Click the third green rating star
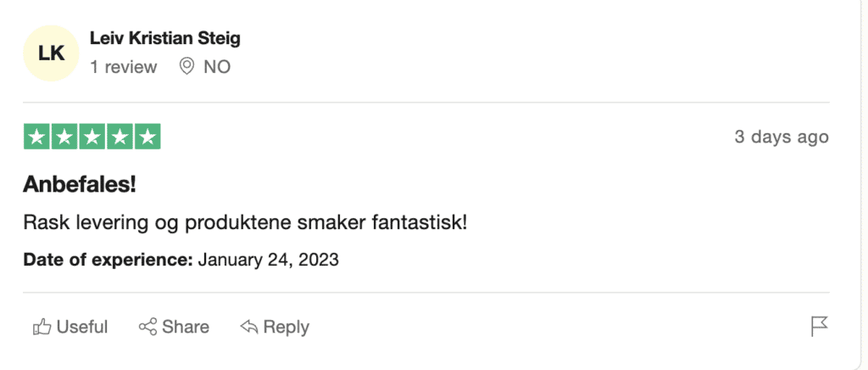Image resolution: width=868 pixels, height=370 pixels. click(92, 137)
